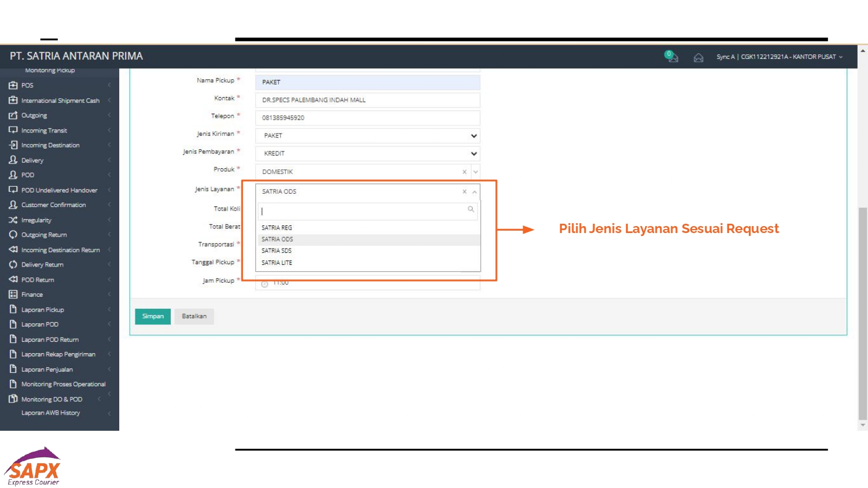
Task: Expand the POS menu chevron
Action: pyautogui.click(x=109, y=85)
